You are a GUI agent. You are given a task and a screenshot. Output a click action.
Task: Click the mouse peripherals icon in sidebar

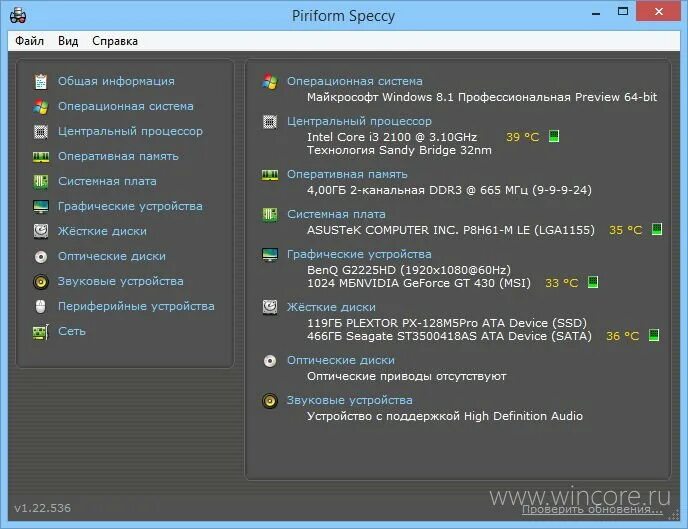(40, 307)
